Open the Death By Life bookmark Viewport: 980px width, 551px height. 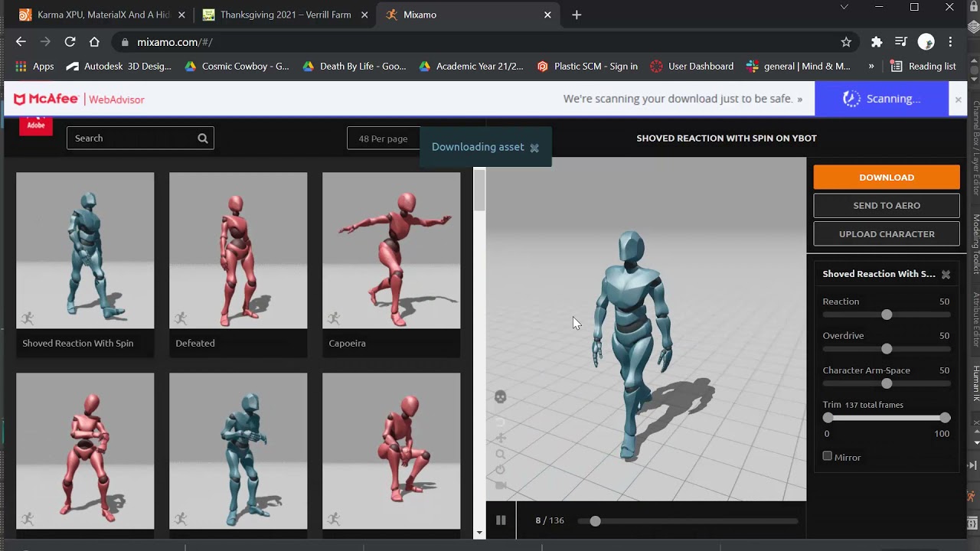pyautogui.click(x=354, y=67)
